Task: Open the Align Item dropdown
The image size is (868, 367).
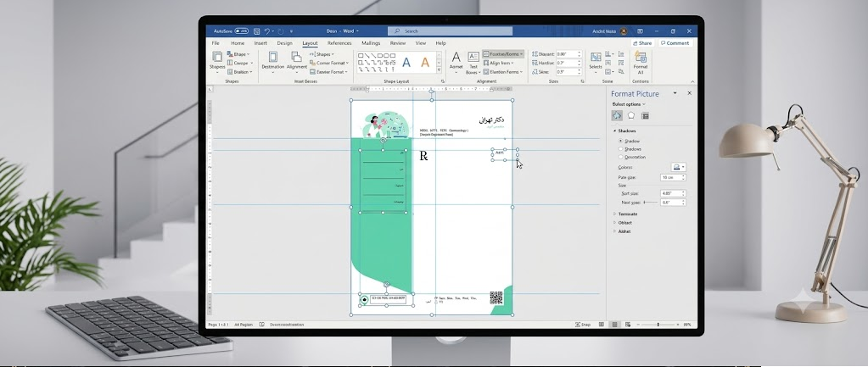Action: point(498,63)
